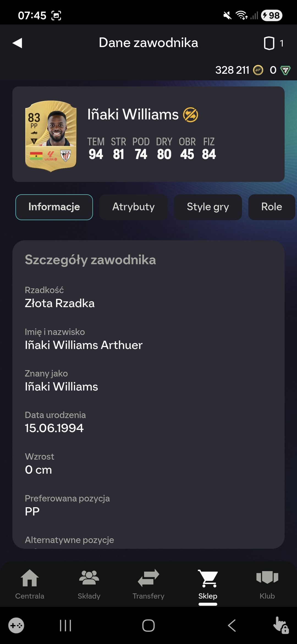Tap the back arrow in the header

click(17, 43)
